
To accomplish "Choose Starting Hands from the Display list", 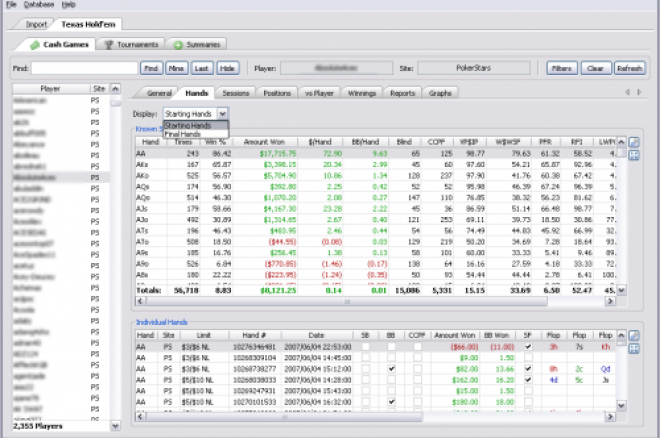I will pyautogui.click(x=196, y=125).
